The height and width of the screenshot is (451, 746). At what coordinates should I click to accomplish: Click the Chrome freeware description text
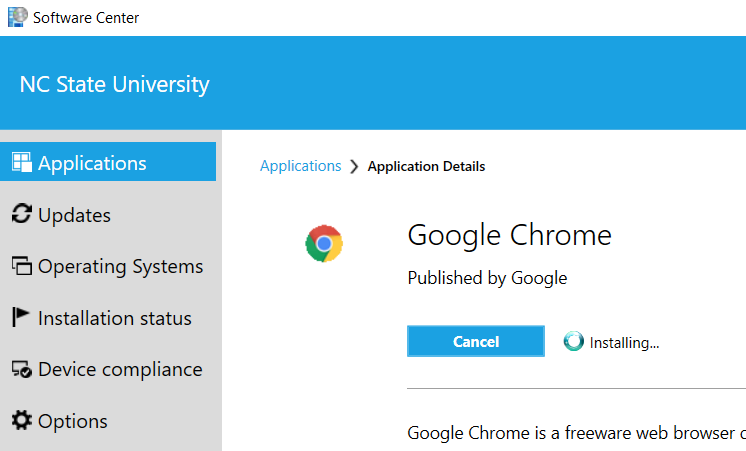pos(577,433)
